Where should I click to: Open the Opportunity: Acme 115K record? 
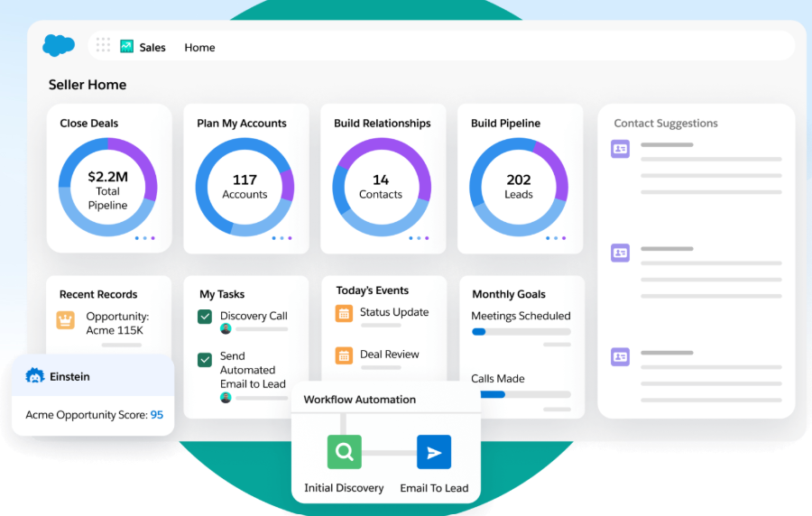point(117,323)
